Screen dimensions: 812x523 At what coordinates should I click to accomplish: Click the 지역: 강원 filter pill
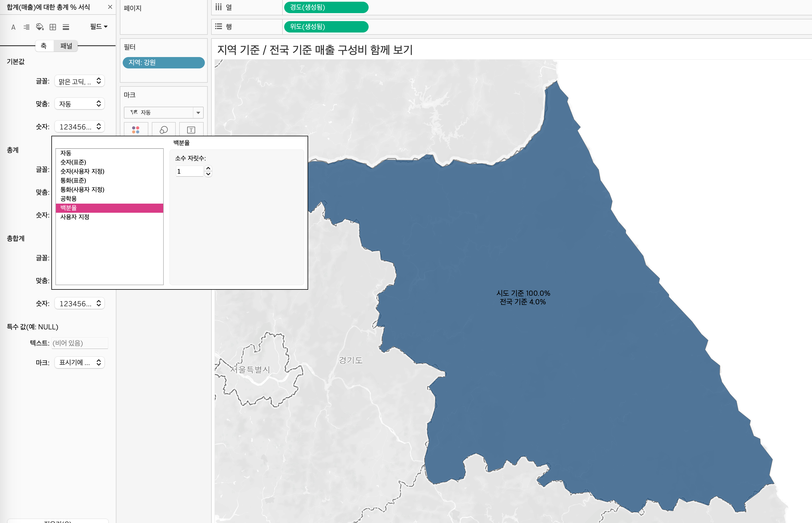[x=163, y=62]
